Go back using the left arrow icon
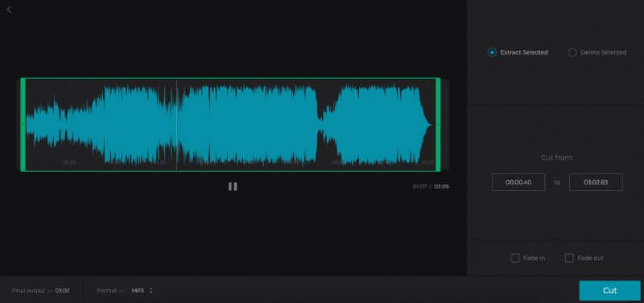This screenshot has height=303, width=644. point(9,10)
